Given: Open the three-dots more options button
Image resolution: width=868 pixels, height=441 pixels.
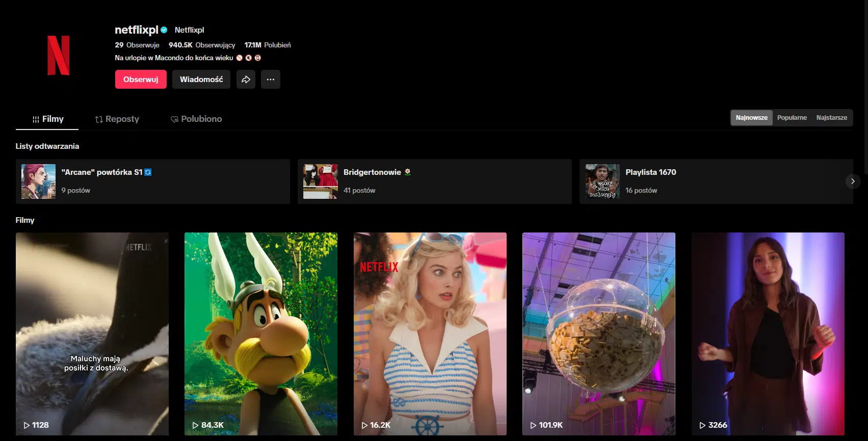Looking at the screenshot, I should [x=271, y=80].
